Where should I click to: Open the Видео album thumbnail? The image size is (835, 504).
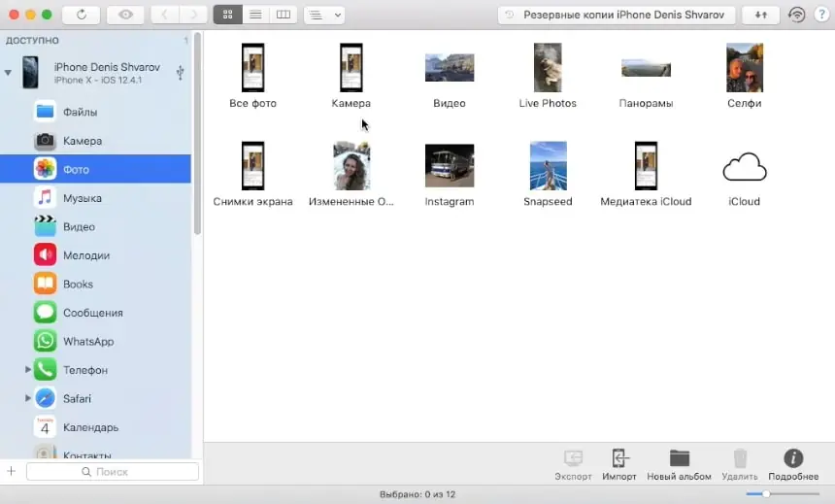coord(450,68)
